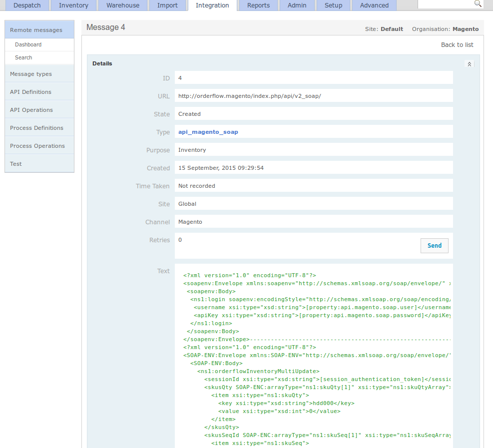The height and width of the screenshot is (448, 493).
Task: Open the Advanced tab
Action: [x=374, y=5]
